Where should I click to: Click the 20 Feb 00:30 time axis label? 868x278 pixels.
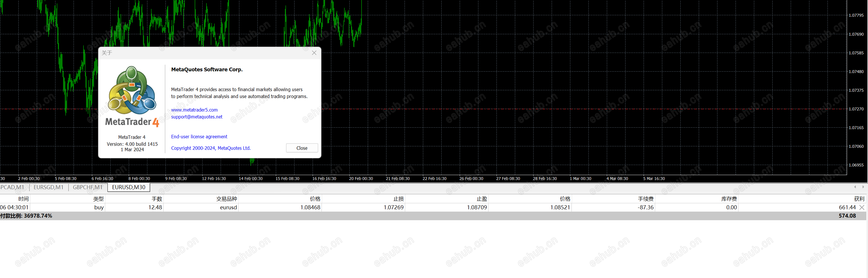[x=361, y=179]
